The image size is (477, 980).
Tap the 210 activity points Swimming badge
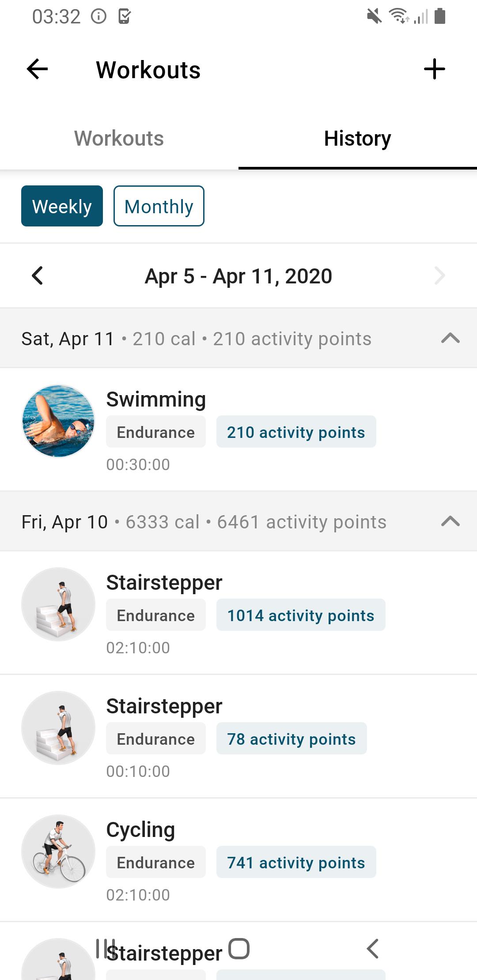click(x=296, y=432)
